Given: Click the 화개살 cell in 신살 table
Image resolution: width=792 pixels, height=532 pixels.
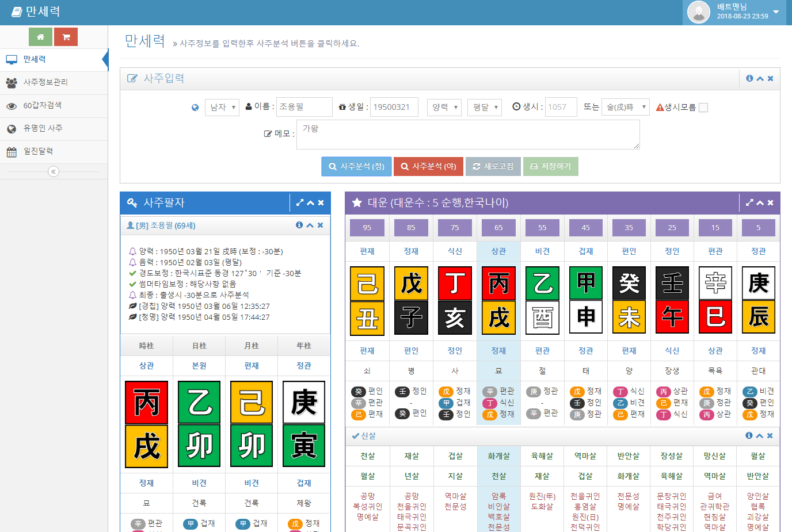Looking at the screenshot, I should [x=498, y=456].
